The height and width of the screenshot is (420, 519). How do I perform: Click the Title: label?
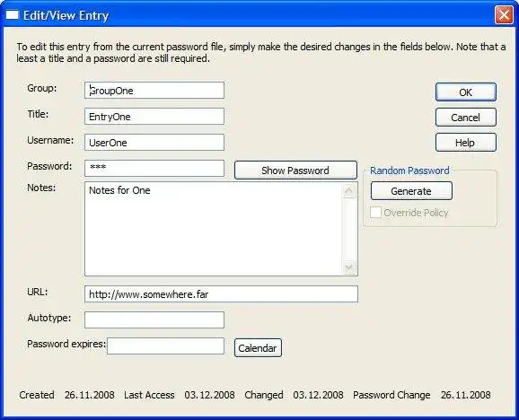(x=38, y=114)
